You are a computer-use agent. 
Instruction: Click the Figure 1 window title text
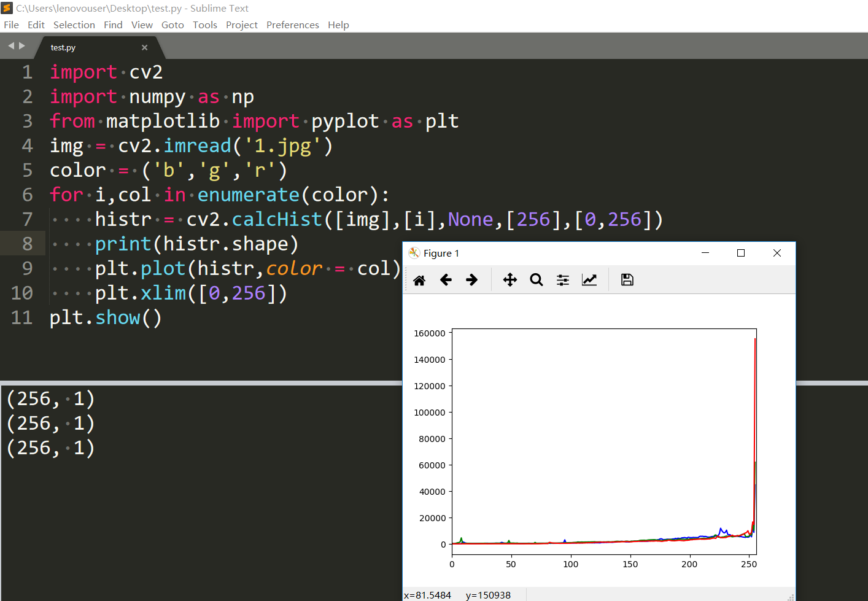pyautogui.click(x=441, y=253)
